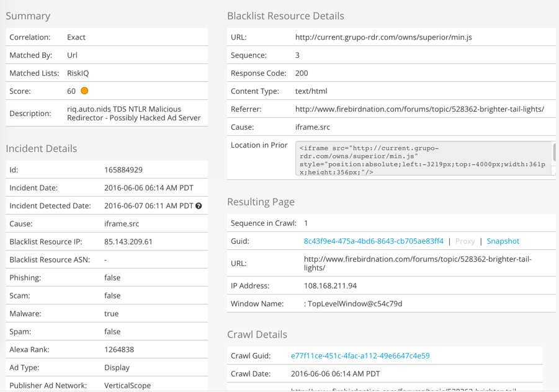Click the "Matched Lists:" label
This screenshot has width=559, height=392.
click(x=34, y=73)
